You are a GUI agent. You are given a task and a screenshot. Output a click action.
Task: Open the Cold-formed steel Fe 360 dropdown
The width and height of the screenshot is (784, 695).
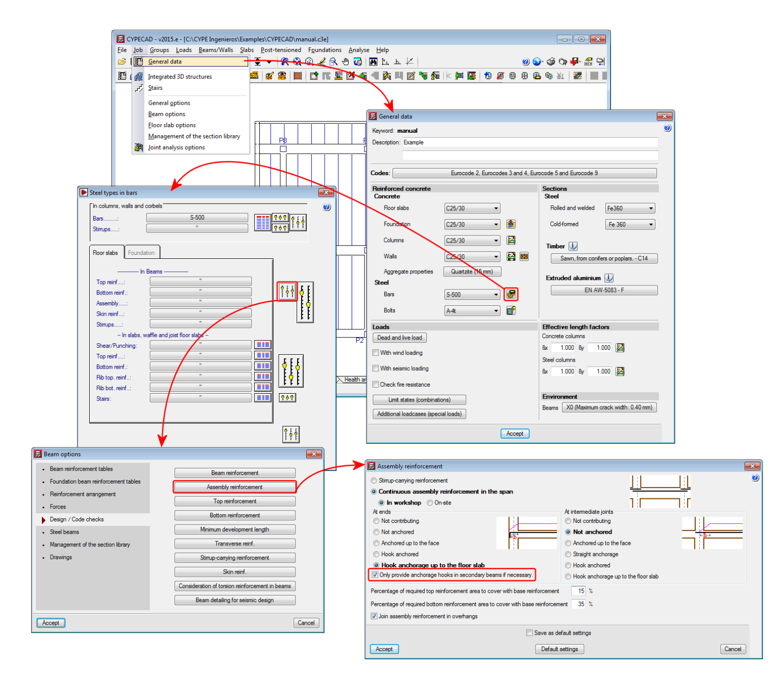pyautogui.click(x=650, y=224)
